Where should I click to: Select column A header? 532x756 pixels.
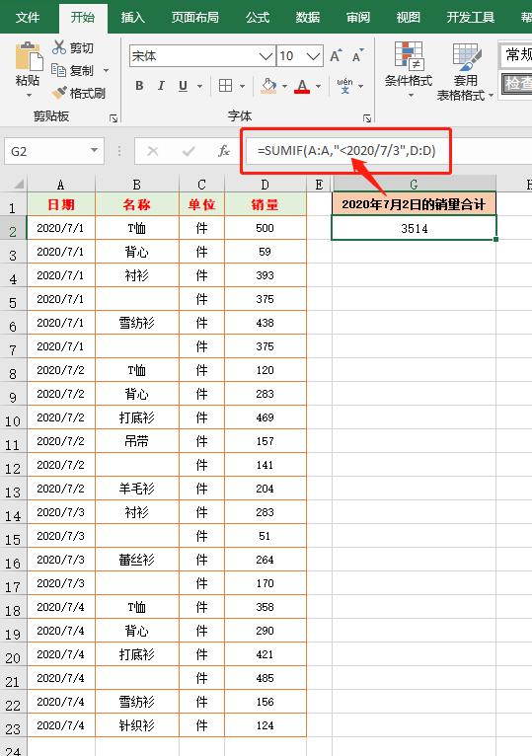pyautogui.click(x=61, y=185)
